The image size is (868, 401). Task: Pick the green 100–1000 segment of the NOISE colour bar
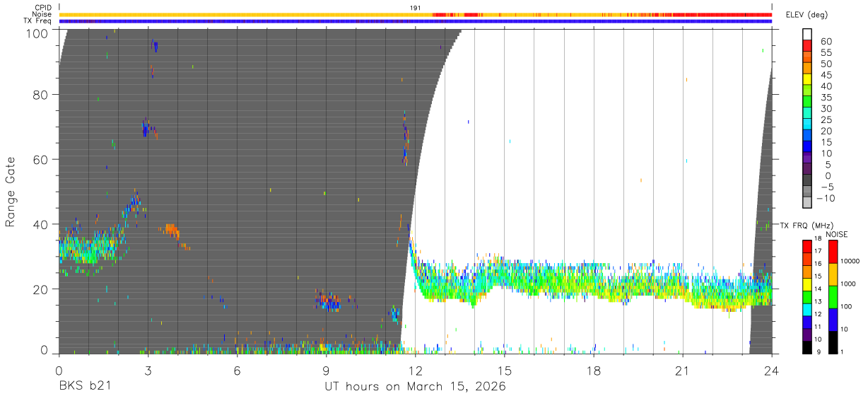pyautogui.click(x=833, y=297)
